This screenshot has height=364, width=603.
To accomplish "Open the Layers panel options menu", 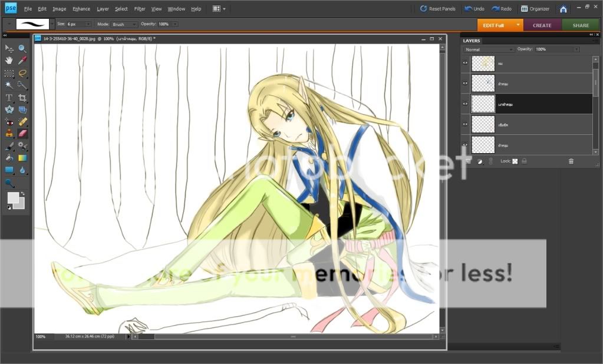I will click(595, 41).
